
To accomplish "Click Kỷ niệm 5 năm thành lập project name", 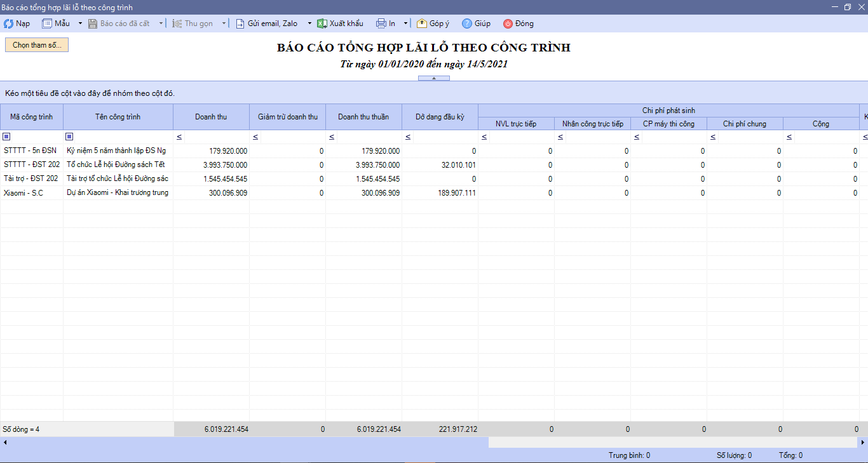I will (x=116, y=151).
